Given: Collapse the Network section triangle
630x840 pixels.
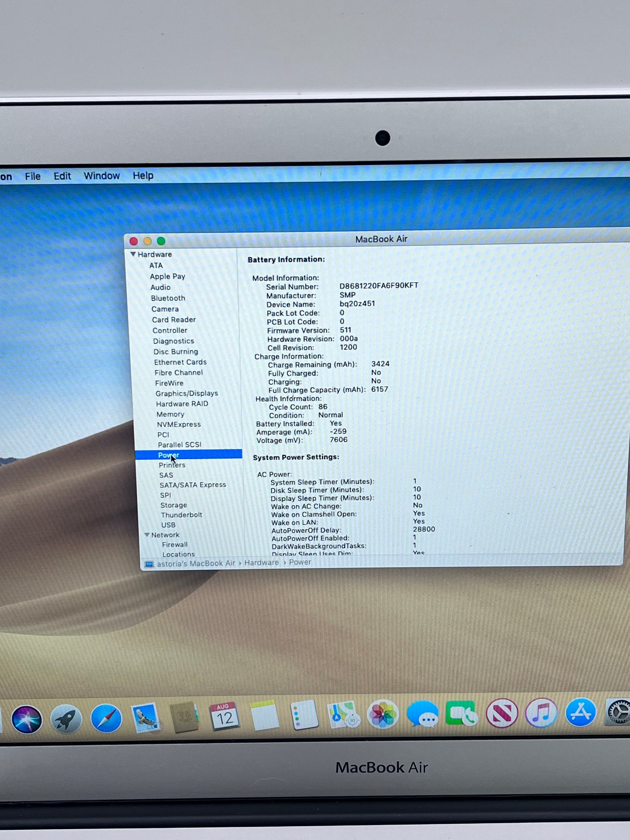Looking at the screenshot, I should (x=147, y=535).
